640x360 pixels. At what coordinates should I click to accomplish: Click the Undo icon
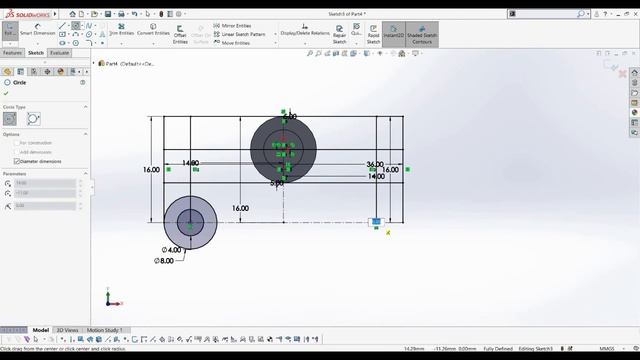[x=134, y=14]
